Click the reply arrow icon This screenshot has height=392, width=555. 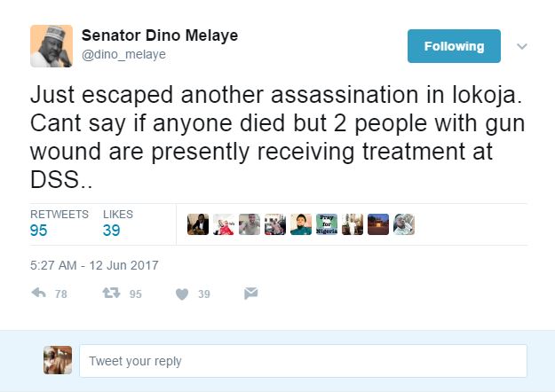[x=38, y=294]
